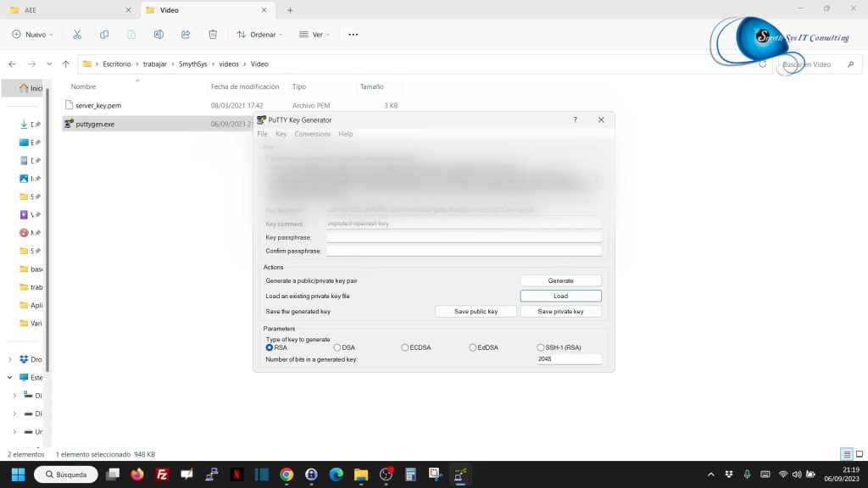This screenshot has height=488, width=868.
Task: Open the Ver view dropdown
Action: click(314, 34)
